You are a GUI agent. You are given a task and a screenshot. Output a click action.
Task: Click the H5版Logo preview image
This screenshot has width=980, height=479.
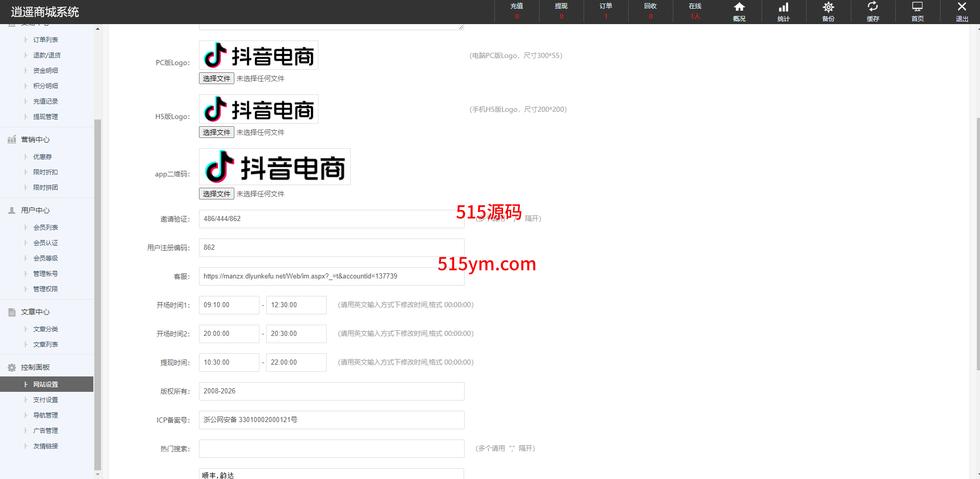pyautogui.click(x=258, y=109)
